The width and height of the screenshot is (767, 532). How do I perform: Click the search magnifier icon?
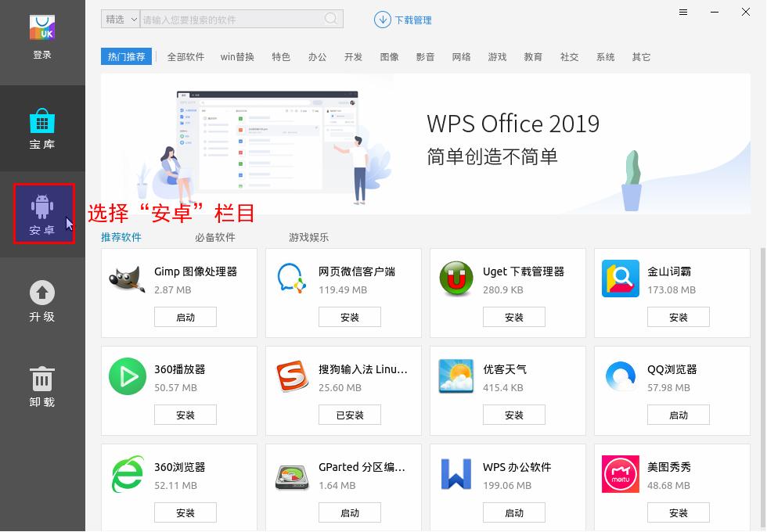pyautogui.click(x=331, y=19)
